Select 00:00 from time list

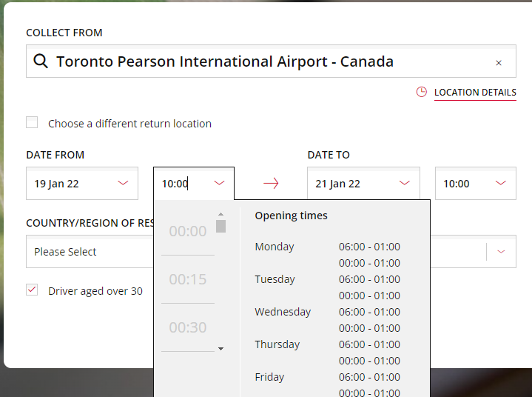pos(188,231)
